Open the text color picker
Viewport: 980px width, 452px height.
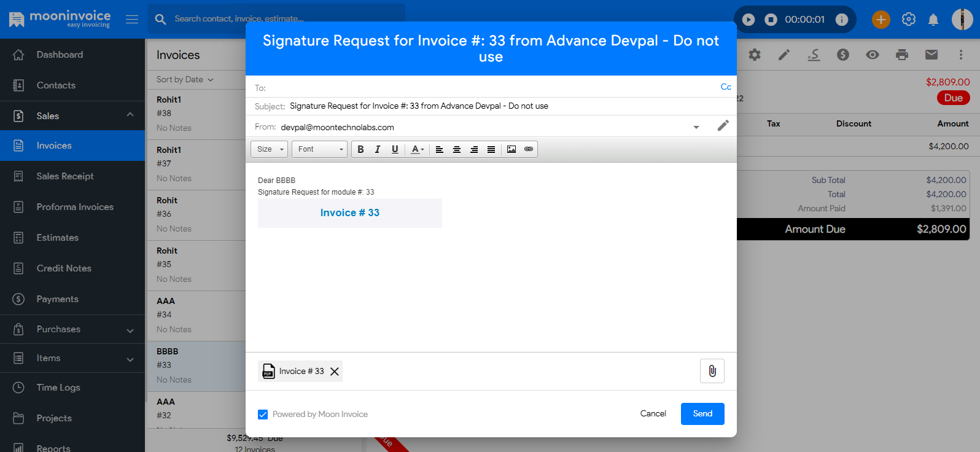click(418, 149)
